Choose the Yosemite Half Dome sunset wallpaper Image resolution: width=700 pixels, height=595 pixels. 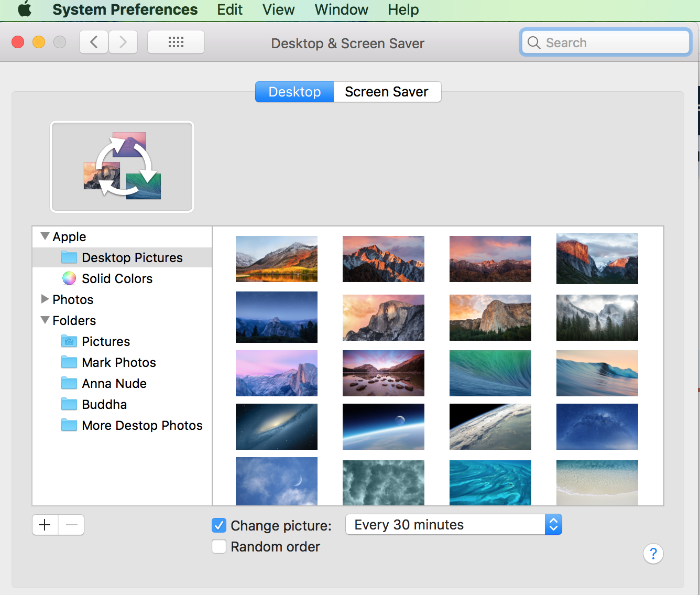(384, 318)
